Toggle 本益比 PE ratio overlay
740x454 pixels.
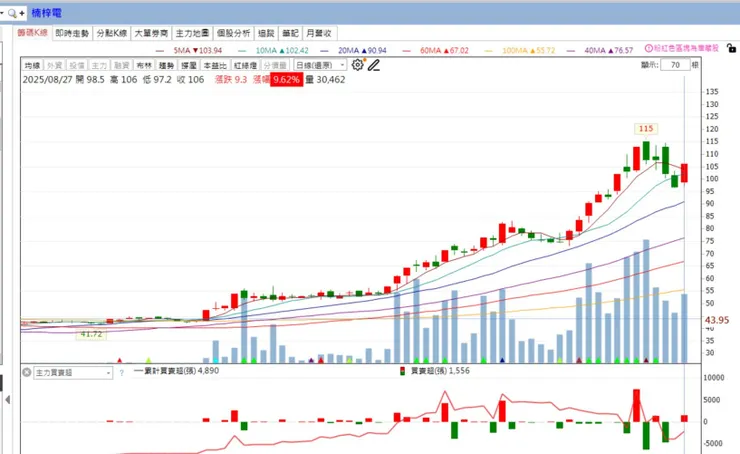[215, 65]
